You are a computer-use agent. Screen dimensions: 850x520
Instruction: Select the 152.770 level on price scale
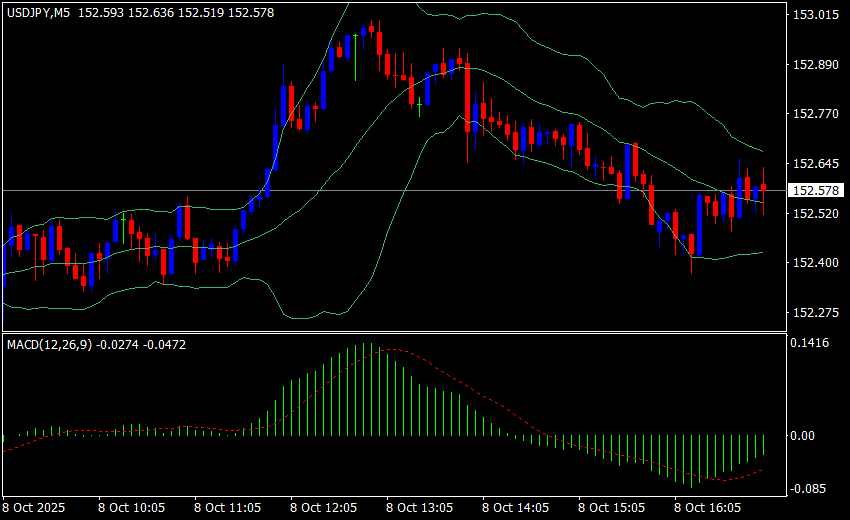pos(814,114)
